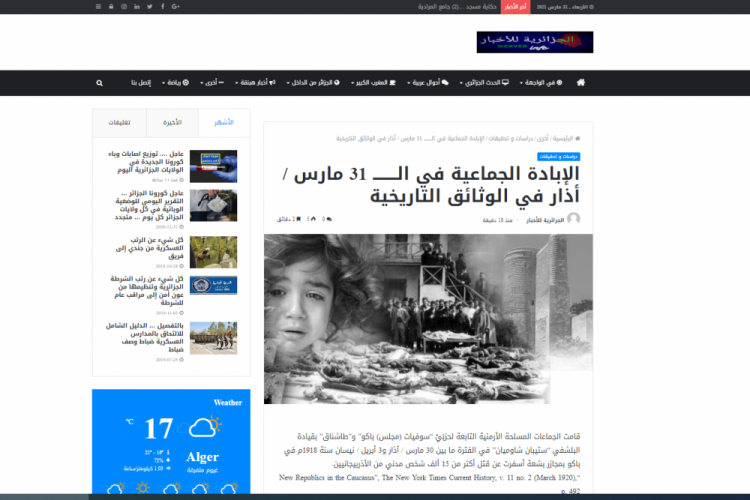
Task: Open the military school guide article thumbnail
Action: 213,337
